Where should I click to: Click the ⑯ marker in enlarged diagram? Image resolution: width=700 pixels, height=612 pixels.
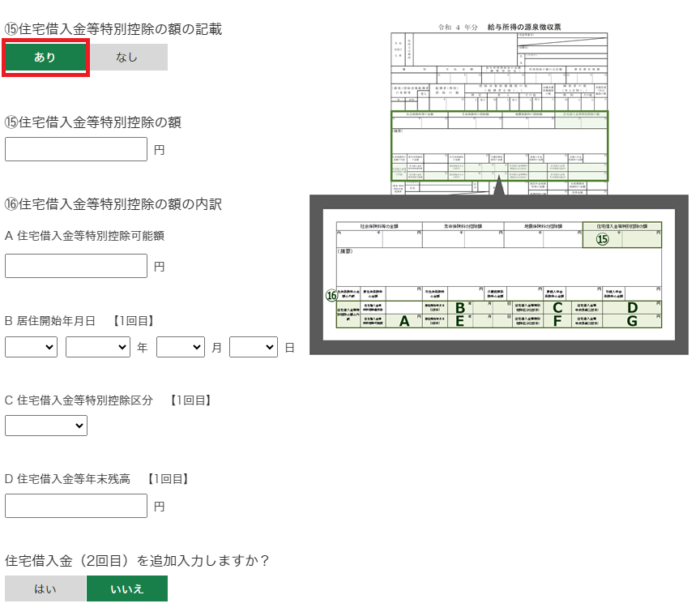[331, 296]
